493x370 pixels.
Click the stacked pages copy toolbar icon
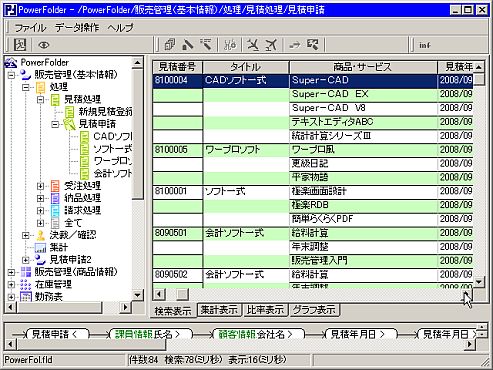pos(170,45)
